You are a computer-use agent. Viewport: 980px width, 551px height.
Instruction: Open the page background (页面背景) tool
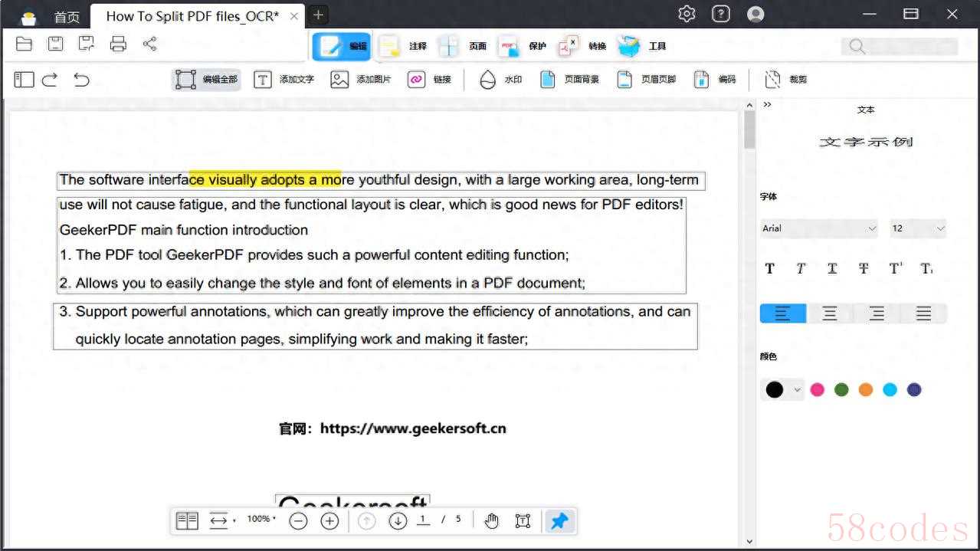point(548,80)
